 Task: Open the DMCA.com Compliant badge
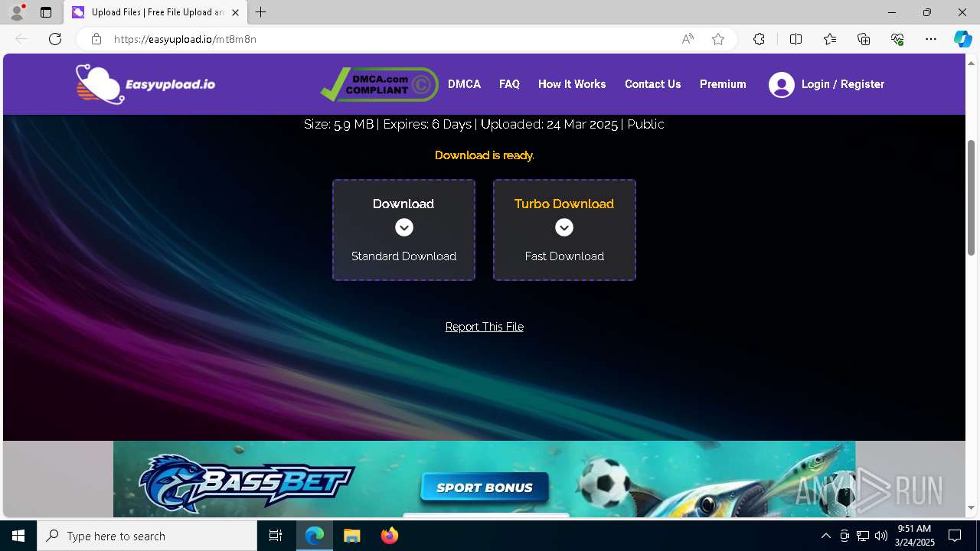[379, 84]
